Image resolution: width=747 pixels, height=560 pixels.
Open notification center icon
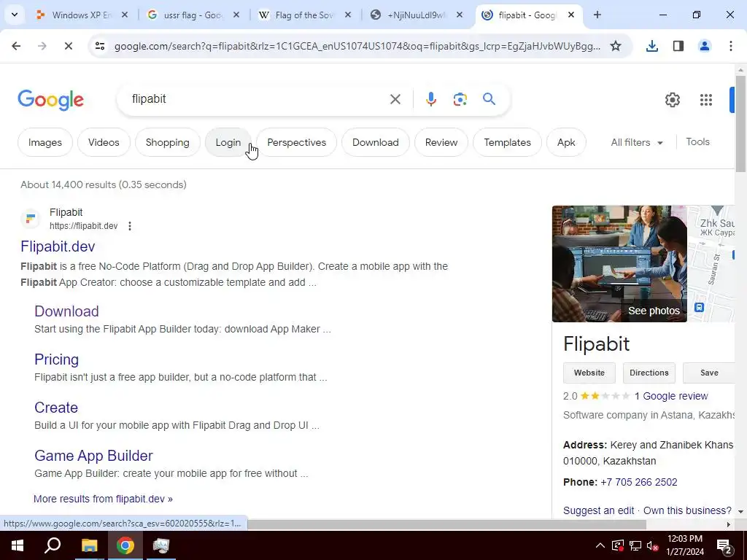(x=724, y=545)
